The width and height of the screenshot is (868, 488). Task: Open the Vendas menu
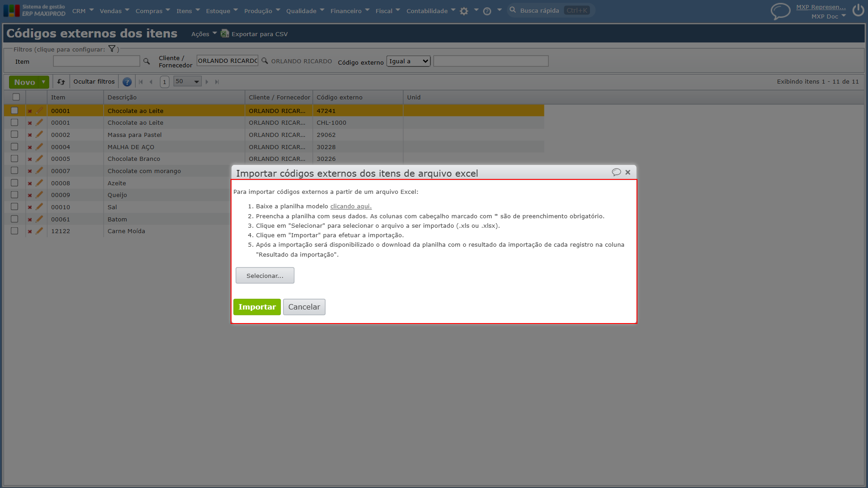point(114,11)
